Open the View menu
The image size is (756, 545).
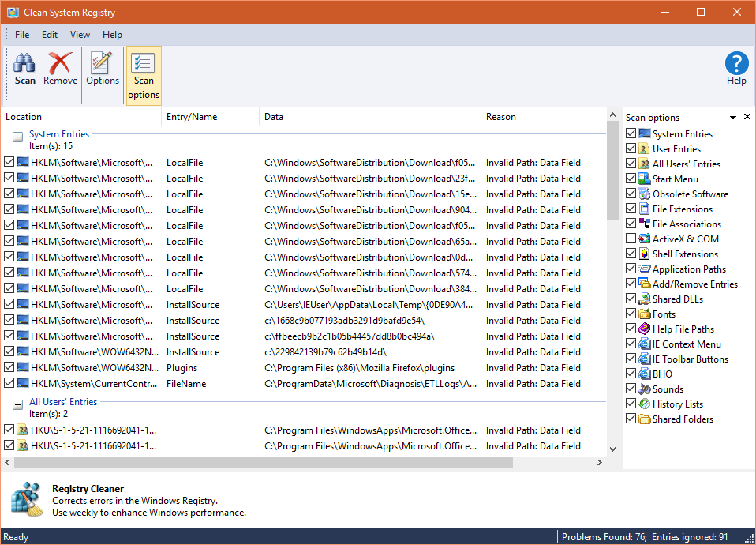[x=80, y=35]
